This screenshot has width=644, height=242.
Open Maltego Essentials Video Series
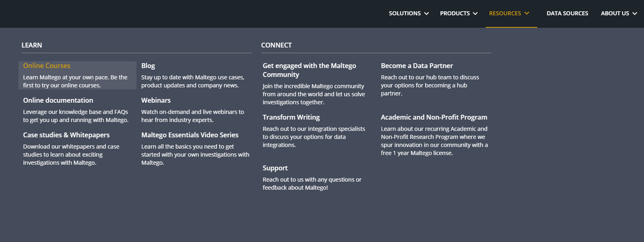[x=190, y=135]
